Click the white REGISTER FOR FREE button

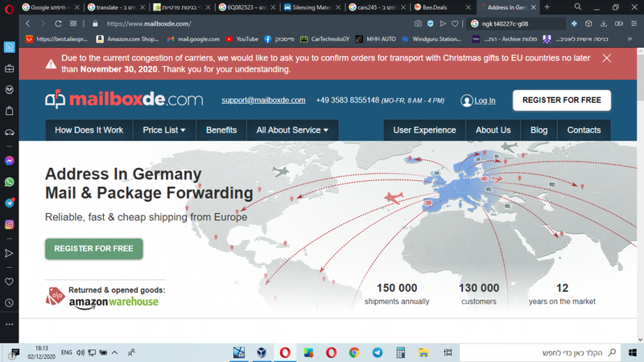point(562,100)
